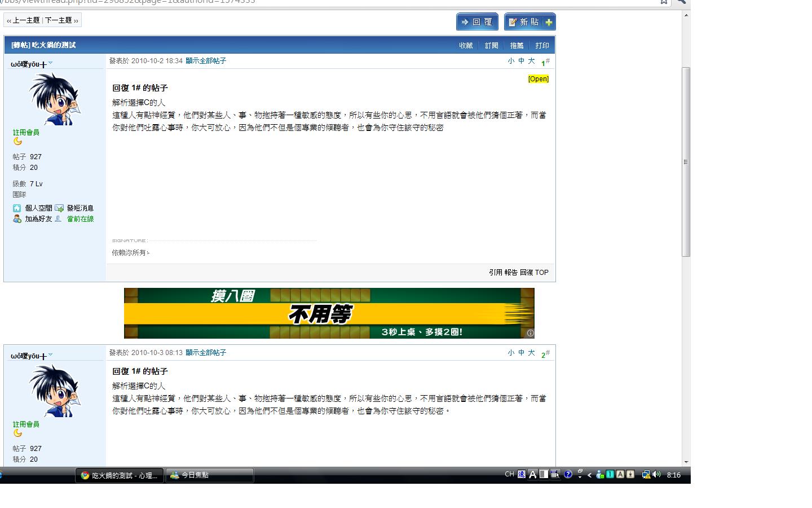Click the blue help question mark icon
The height and width of the screenshot is (508, 812).
[568, 475]
